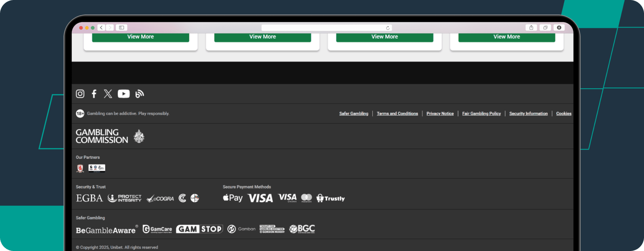Click the 'Safer Gambling' section heading above BeGambleAware
Screen dimensions: 644x251
(90, 218)
